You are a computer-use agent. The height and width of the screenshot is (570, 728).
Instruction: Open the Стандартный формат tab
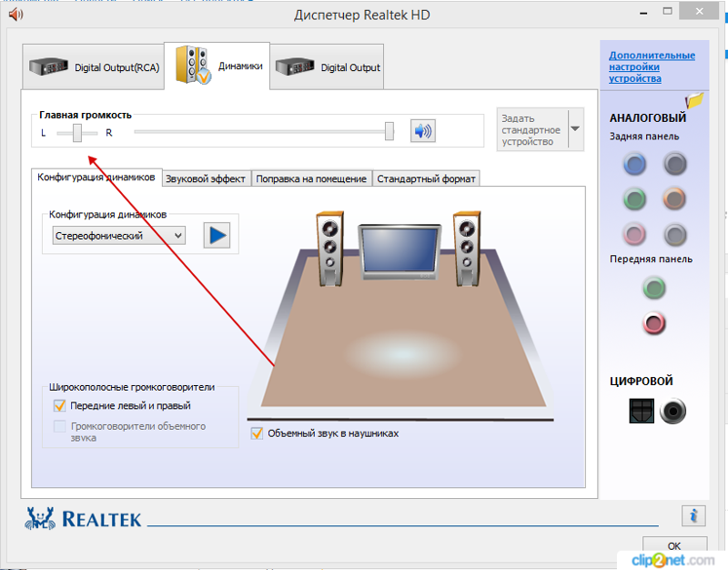click(x=426, y=178)
